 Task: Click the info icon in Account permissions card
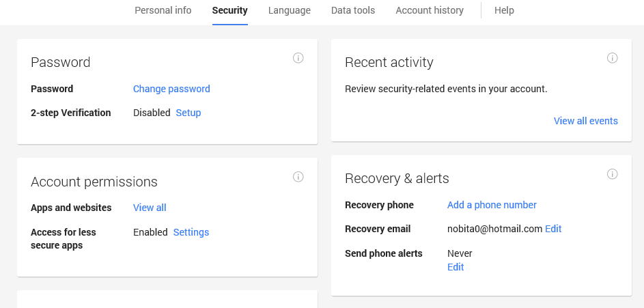pos(298,177)
